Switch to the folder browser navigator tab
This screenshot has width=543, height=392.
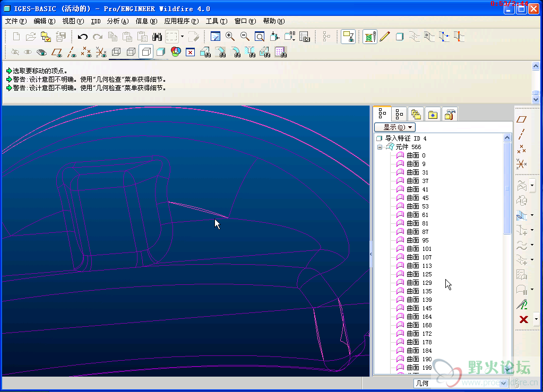pos(416,114)
